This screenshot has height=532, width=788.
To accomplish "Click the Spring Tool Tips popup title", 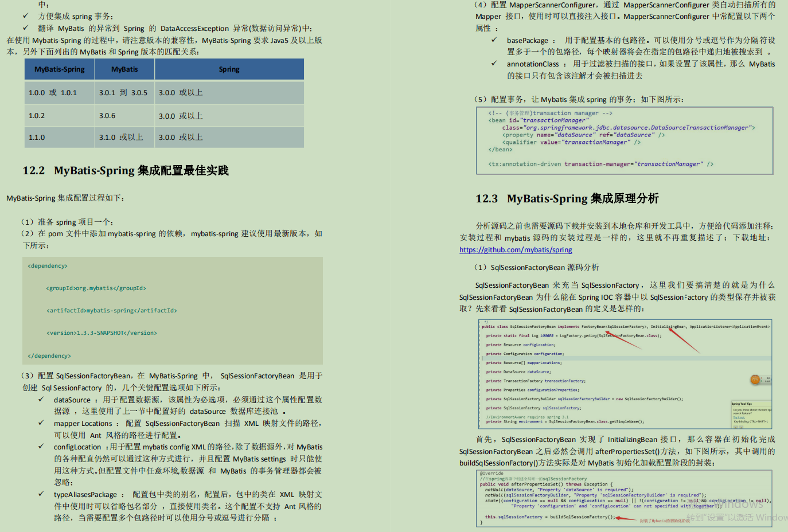I will 742,404.
